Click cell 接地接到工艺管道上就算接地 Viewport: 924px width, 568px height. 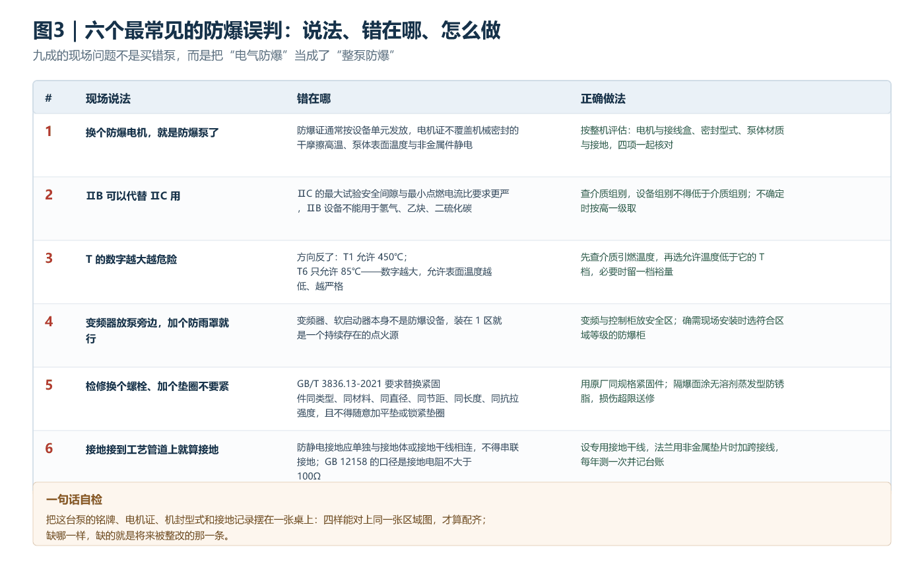click(x=152, y=450)
